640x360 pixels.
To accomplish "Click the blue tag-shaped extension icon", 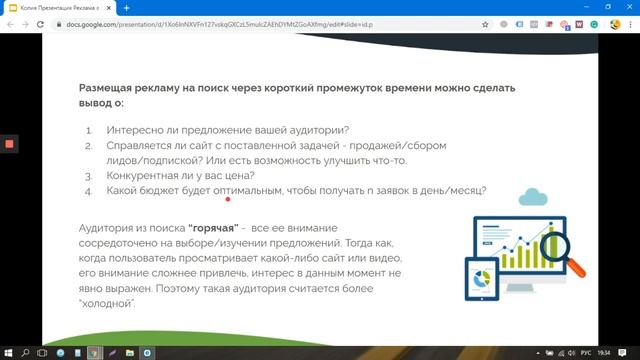I will click(519, 24).
